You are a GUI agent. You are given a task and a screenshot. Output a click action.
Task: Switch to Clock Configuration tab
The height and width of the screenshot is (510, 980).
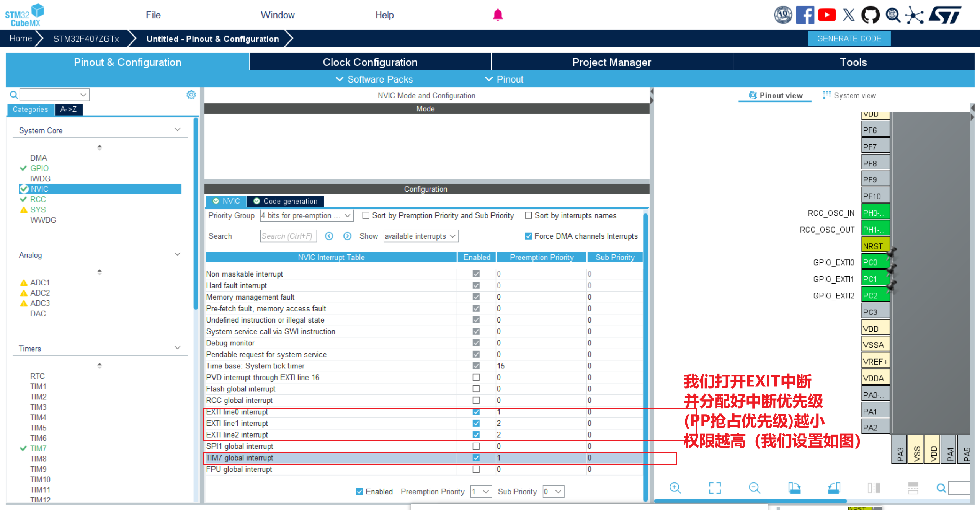pos(370,62)
